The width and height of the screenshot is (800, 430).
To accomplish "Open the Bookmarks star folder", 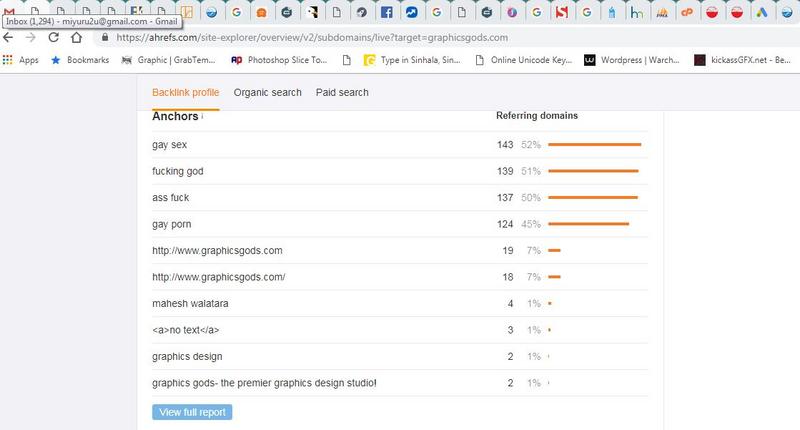I will (x=80, y=60).
